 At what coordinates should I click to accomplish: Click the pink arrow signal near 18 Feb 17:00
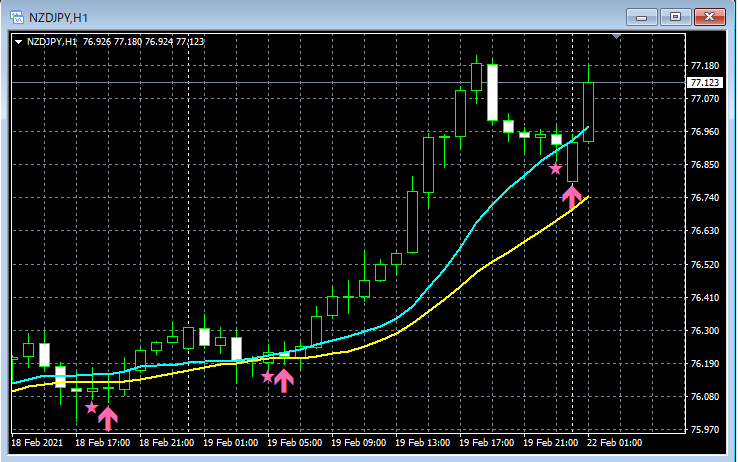coord(108,418)
